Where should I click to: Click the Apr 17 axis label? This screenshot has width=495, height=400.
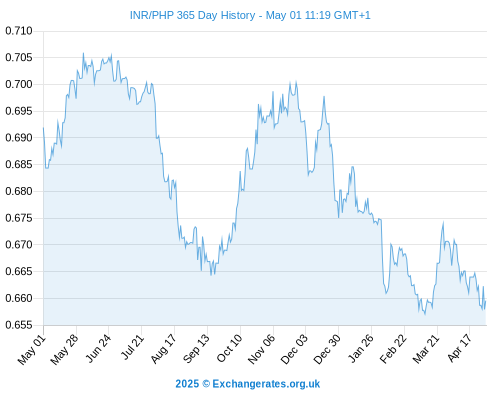460,348
